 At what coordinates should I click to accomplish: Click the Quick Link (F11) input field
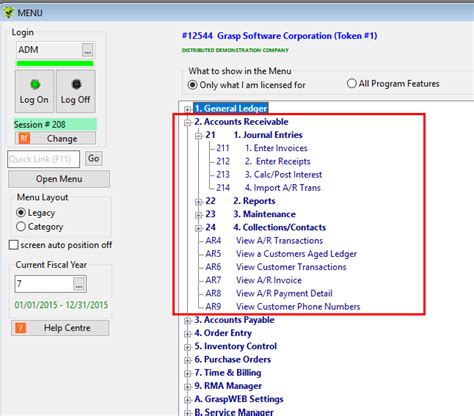coord(43,159)
